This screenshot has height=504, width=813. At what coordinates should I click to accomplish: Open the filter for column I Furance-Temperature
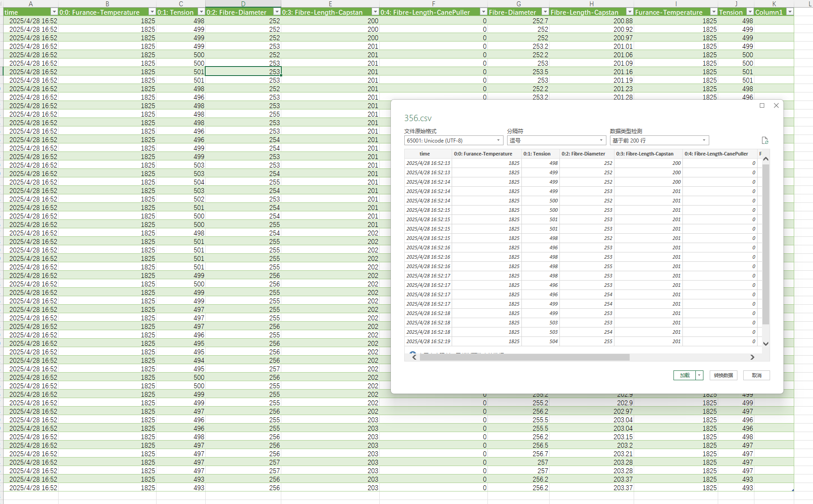pos(714,12)
